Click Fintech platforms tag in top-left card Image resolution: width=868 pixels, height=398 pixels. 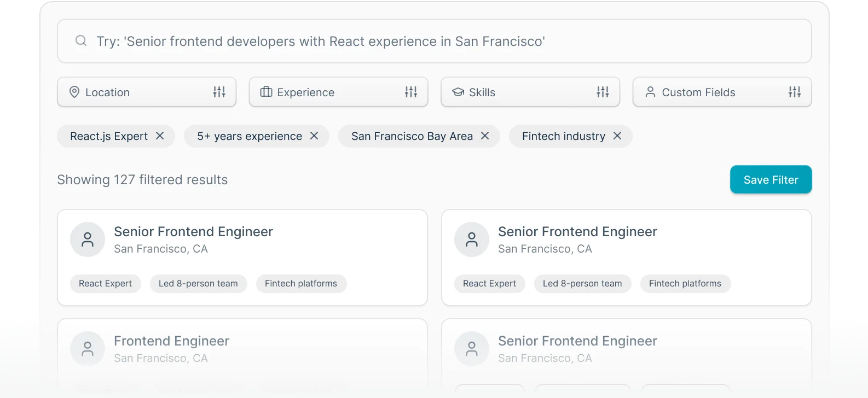coord(301,283)
